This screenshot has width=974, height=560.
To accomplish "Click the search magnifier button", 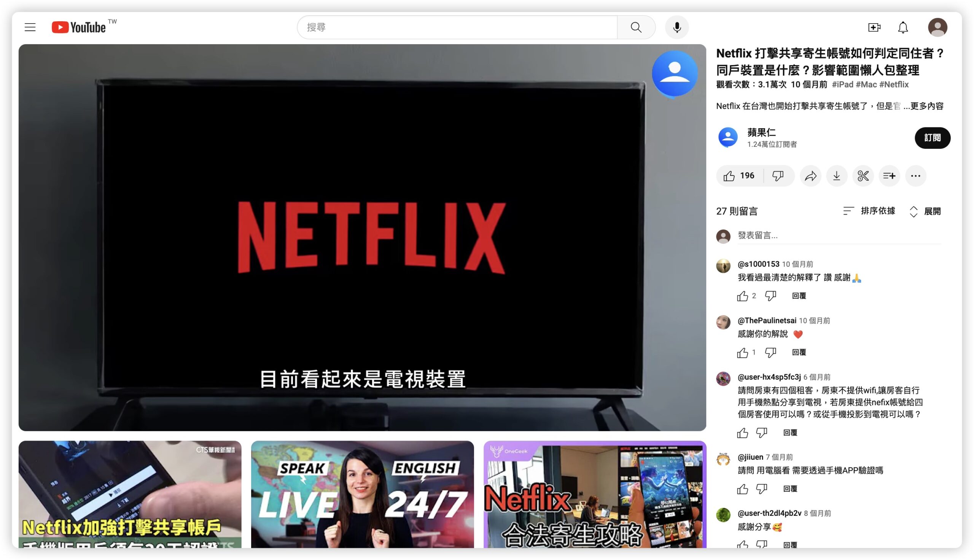I will pyautogui.click(x=636, y=27).
